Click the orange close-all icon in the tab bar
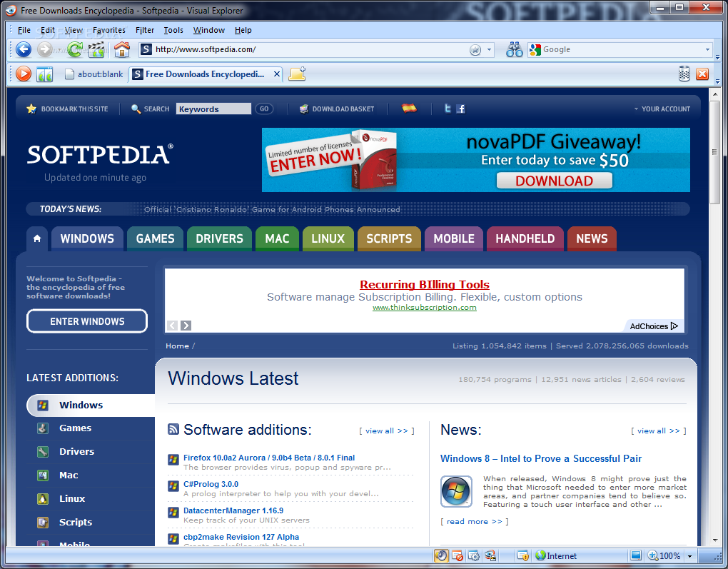This screenshot has height=569, width=728. click(x=702, y=74)
